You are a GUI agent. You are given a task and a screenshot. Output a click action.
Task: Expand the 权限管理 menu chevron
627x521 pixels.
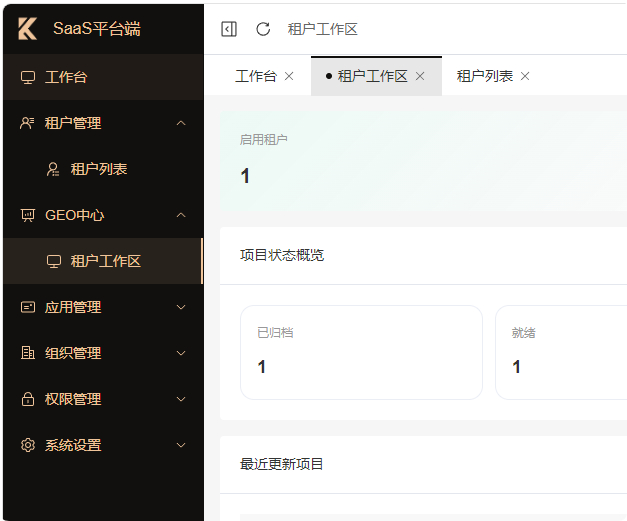[x=181, y=399]
